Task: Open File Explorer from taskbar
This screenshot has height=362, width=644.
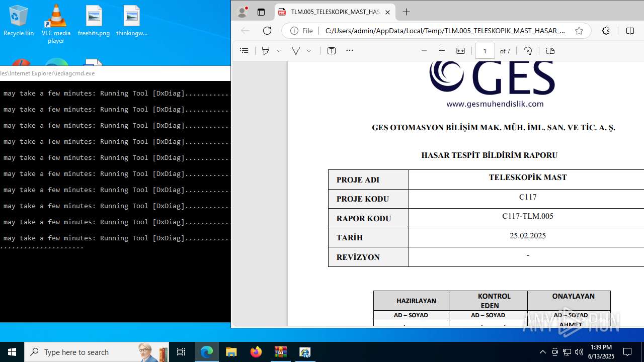Action: [231, 352]
